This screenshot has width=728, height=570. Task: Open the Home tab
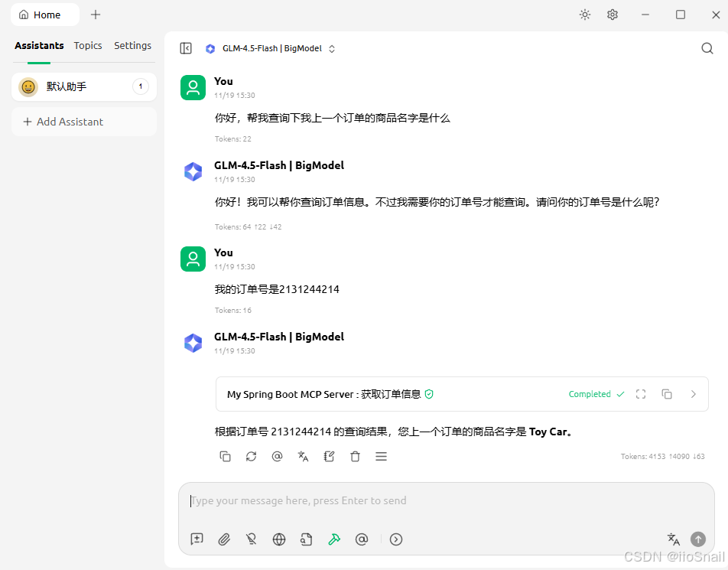(x=45, y=15)
